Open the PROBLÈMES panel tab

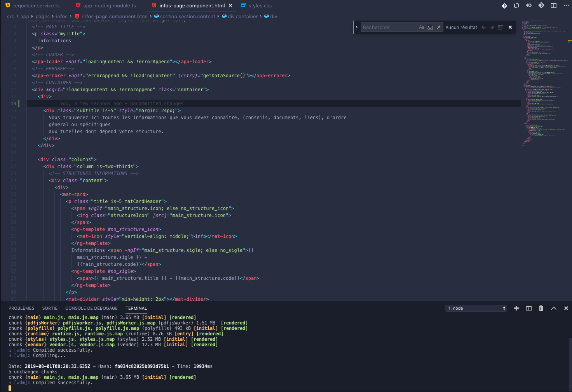pyautogui.click(x=21, y=308)
